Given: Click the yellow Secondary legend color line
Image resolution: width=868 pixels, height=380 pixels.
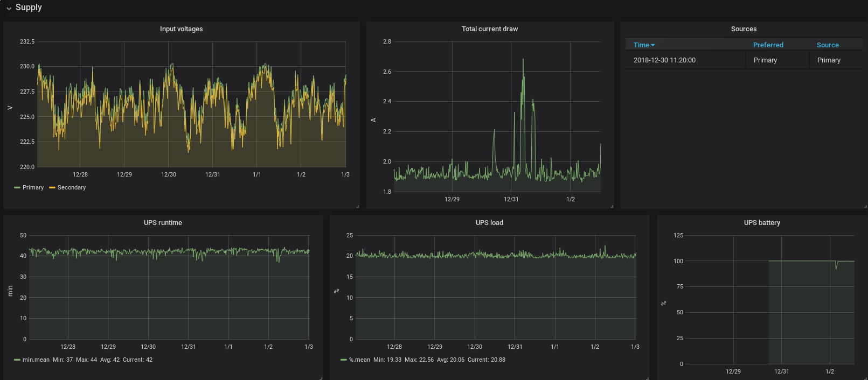Looking at the screenshot, I should click(52, 188).
